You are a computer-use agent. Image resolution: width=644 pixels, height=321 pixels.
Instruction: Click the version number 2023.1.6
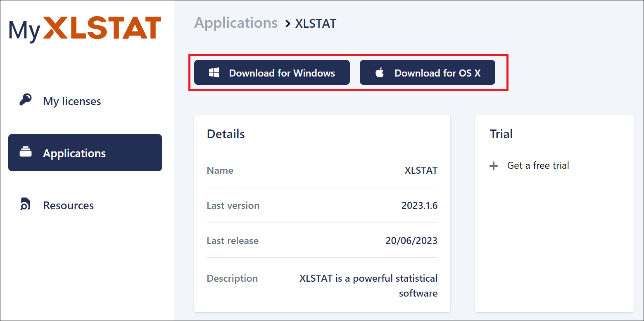[420, 206]
